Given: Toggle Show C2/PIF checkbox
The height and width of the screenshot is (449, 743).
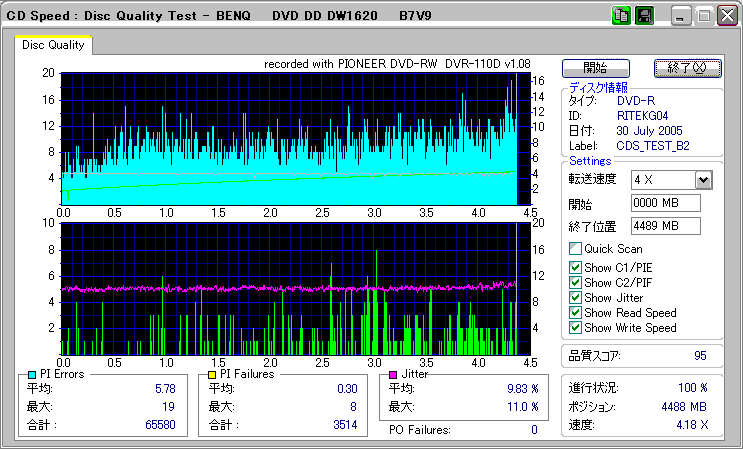Looking at the screenshot, I should point(575,282).
